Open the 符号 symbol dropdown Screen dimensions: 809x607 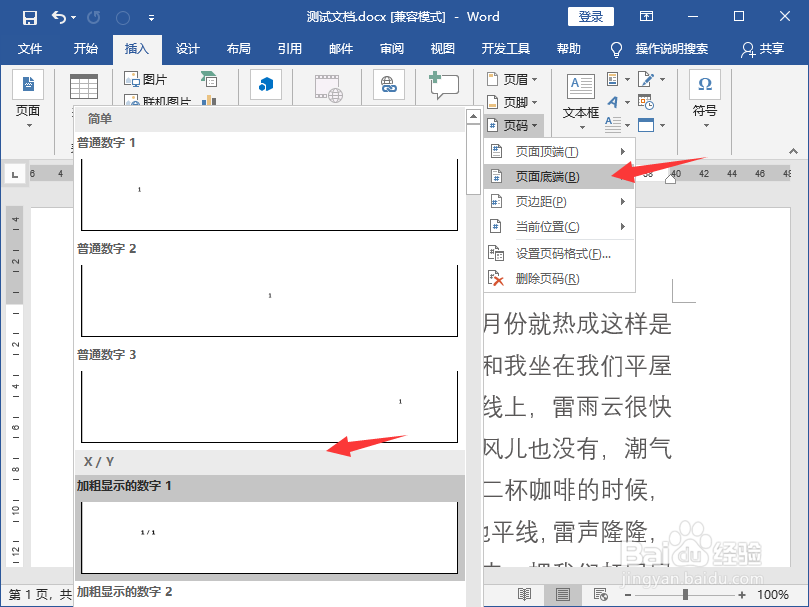pos(705,99)
